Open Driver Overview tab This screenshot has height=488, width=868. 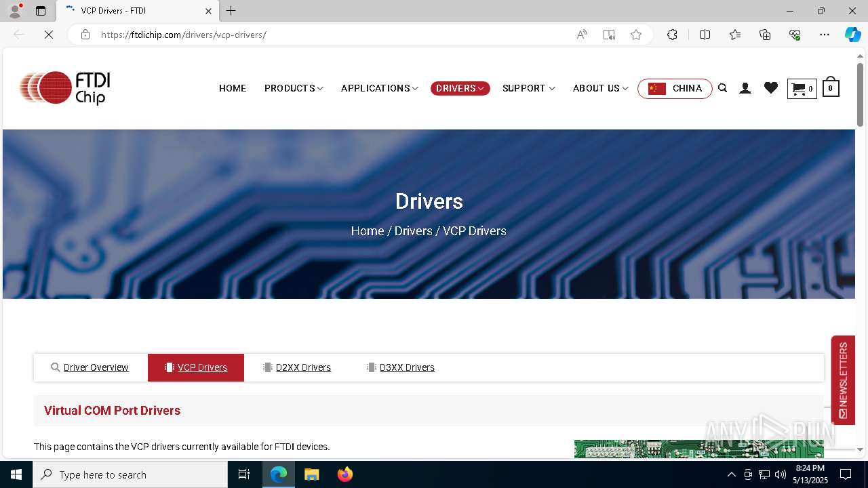pyautogui.click(x=90, y=367)
